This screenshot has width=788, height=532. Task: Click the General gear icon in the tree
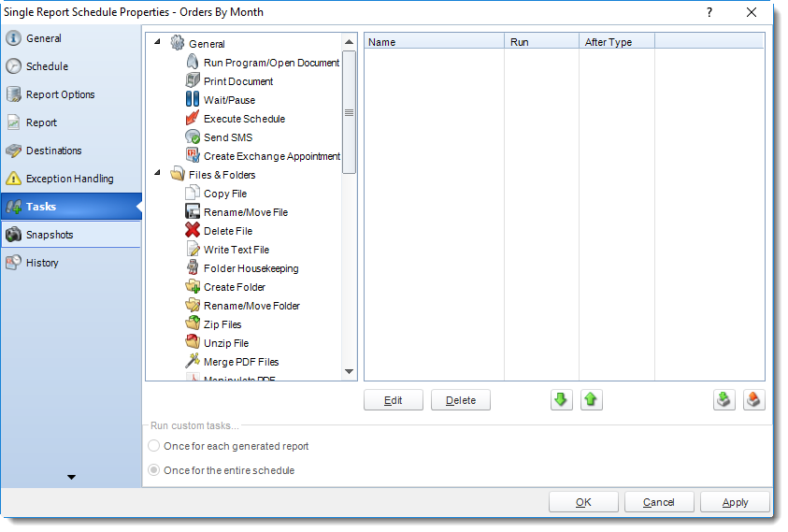tap(178, 43)
